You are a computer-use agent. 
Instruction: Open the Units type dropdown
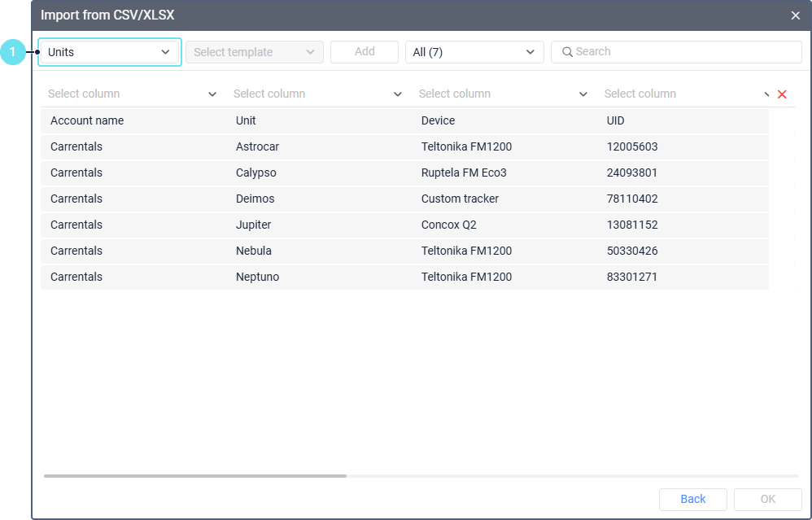109,52
